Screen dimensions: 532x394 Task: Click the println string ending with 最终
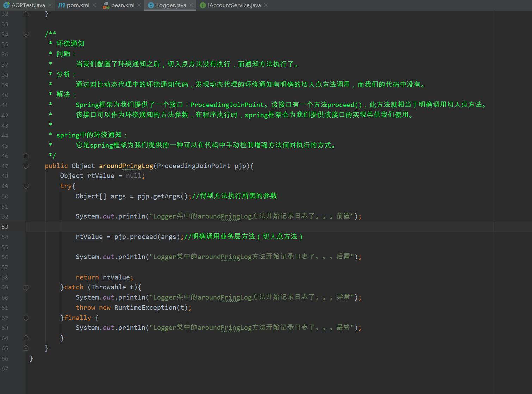click(252, 327)
